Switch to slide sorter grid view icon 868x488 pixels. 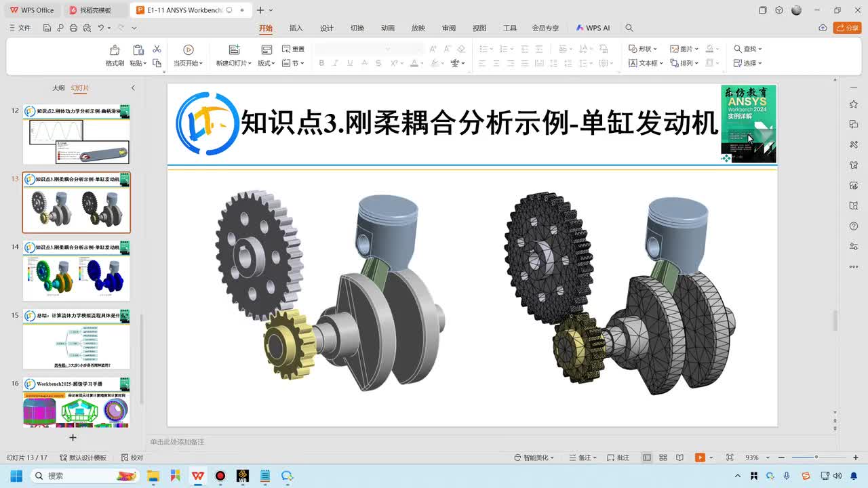pos(663,457)
